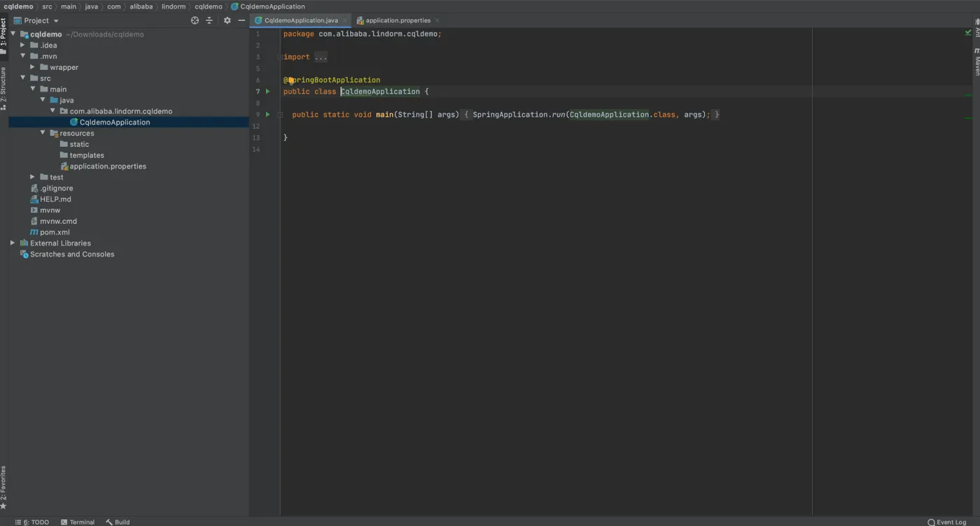Open the Structure tool window
Viewport: 980px width, 526px height.
click(3, 89)
